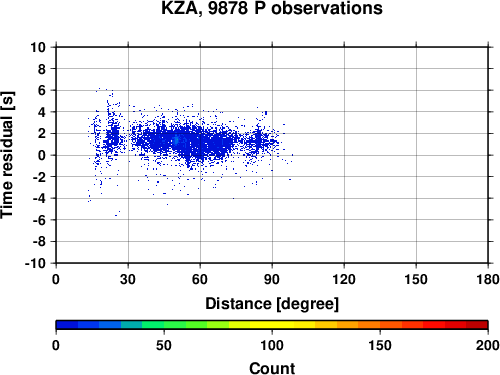The height and width of the screenshot is (375, 500).
Task: Click y-axis tick label '-4'
Action: 39,198
